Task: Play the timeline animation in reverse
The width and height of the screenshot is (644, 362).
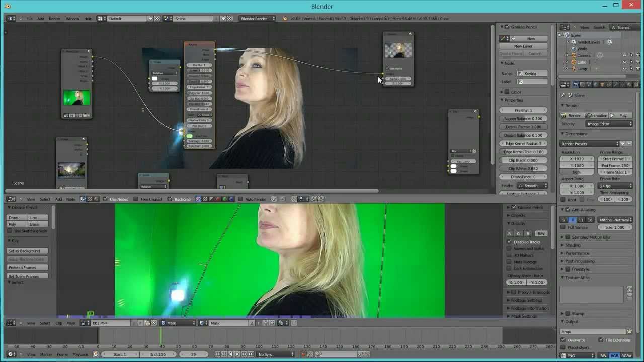Action: tap(231, 354)
